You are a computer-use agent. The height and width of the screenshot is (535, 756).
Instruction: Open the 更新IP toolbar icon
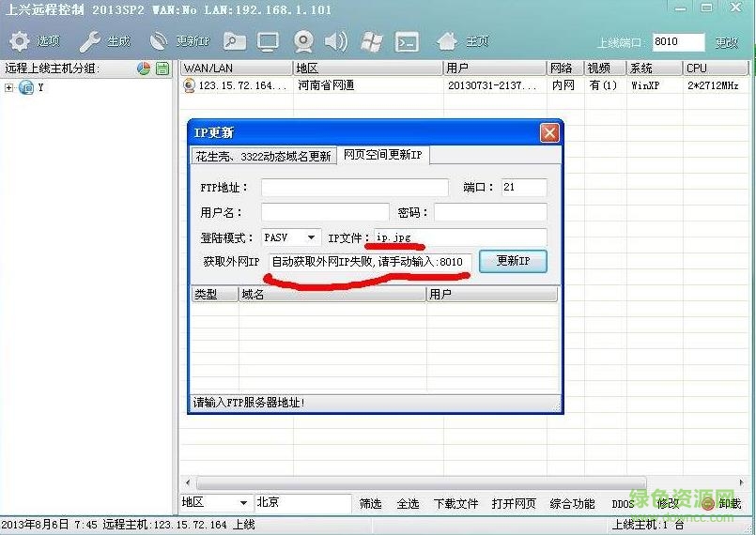(x=158, y=42)
